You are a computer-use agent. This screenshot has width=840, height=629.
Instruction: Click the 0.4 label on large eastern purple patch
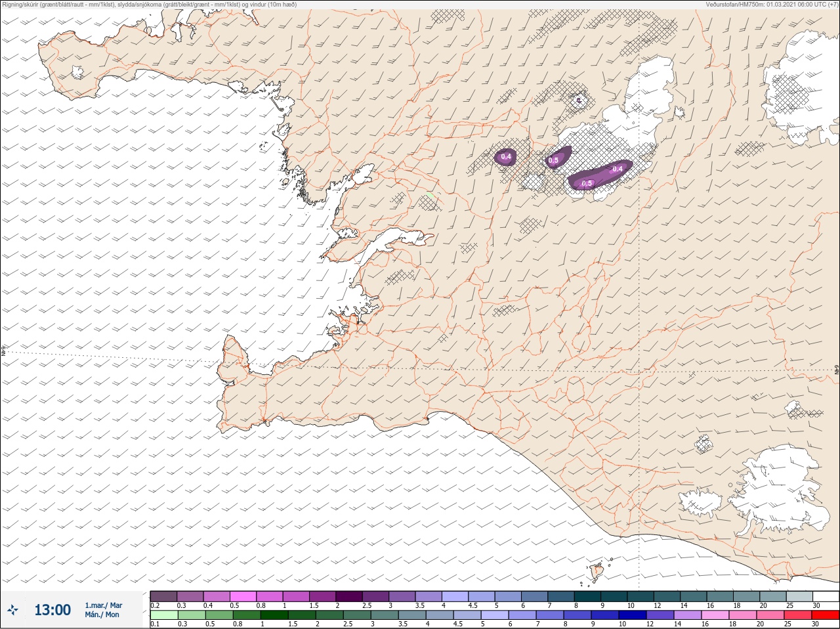(617, 169)
